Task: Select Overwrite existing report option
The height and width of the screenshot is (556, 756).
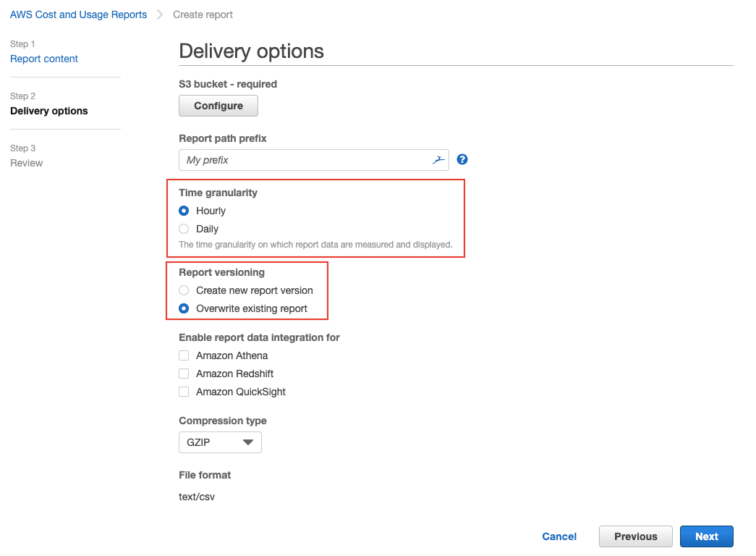Action: [x=184, y=308]
